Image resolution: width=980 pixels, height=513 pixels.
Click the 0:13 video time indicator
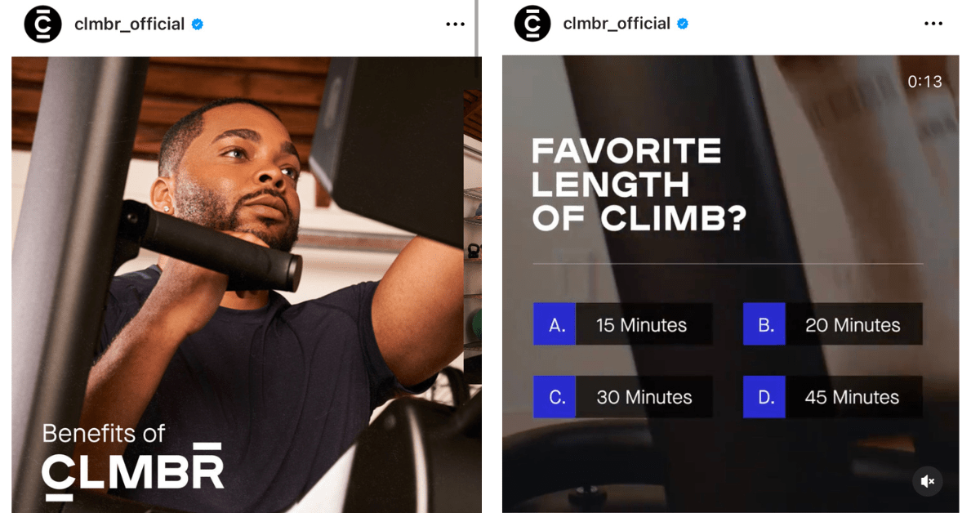click(925, 82)
